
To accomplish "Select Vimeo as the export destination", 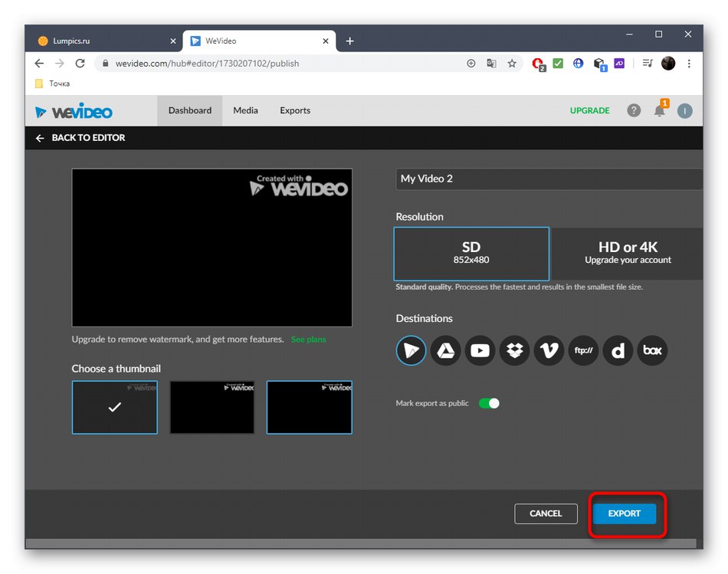I will point(549,350).
